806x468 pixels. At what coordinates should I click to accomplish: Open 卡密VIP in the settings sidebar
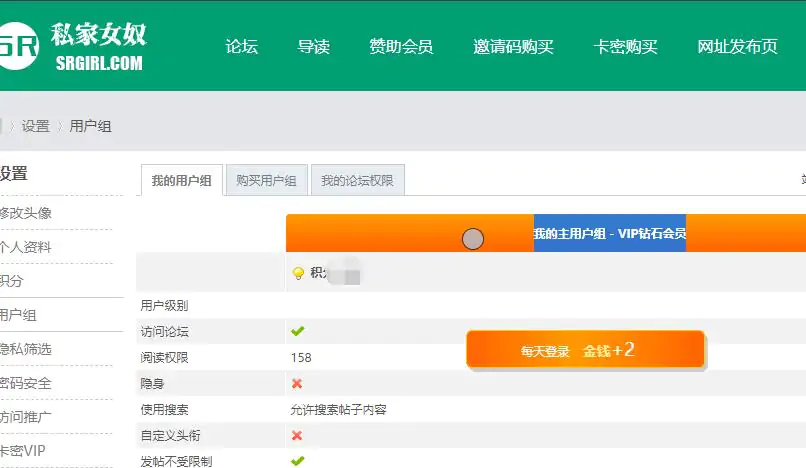23,451
